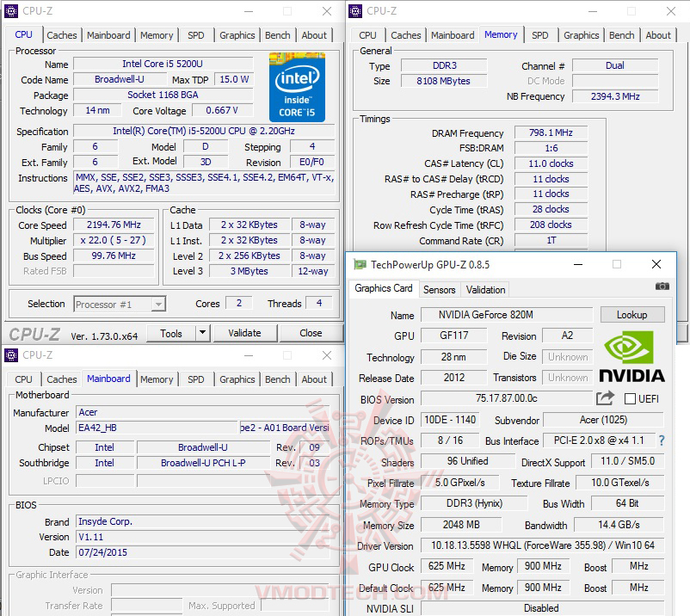Click the CPU-Z app icon in top-left window title bar
Viewport: 690px width, 616px height.
click(x=11, y=11)
